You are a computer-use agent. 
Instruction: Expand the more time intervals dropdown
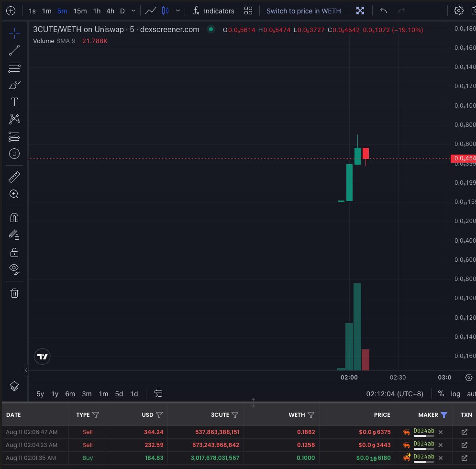[x=133, y=11]
